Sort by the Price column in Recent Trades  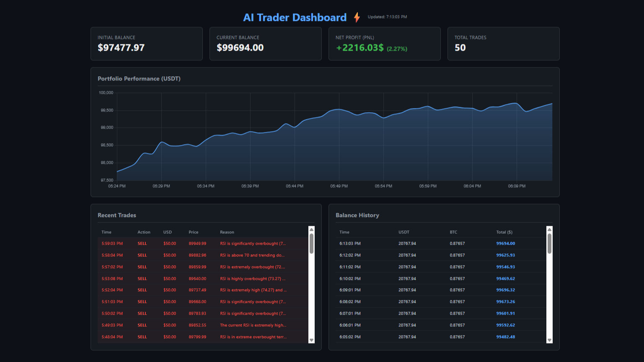click(x=193, y=232)
